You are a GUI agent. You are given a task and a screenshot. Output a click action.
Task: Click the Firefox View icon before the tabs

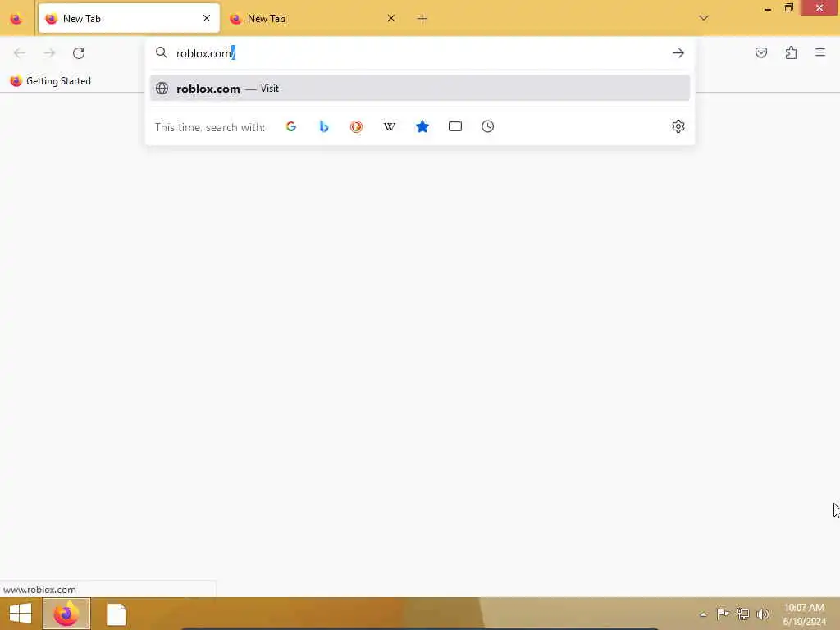[16, 19]
